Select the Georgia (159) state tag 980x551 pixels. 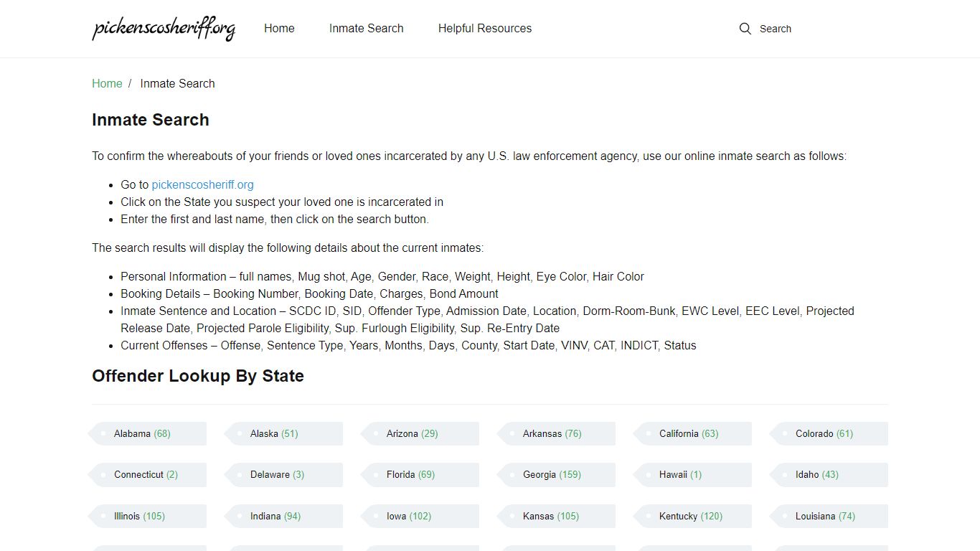tap(556, 474)
